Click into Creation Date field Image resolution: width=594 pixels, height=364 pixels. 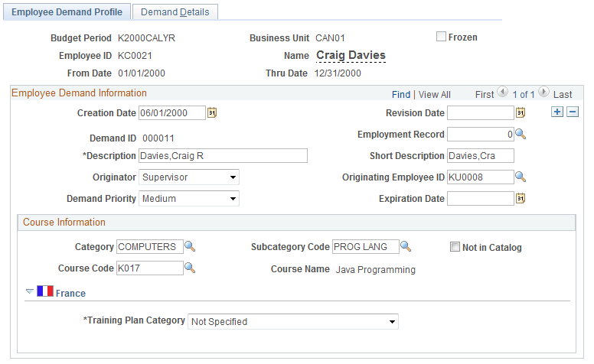coord(172,112)
